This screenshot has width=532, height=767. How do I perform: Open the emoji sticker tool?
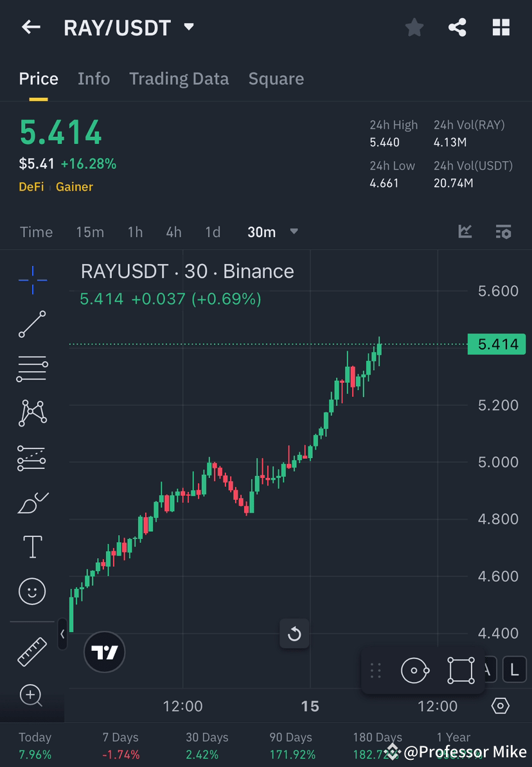click(32, 591)
